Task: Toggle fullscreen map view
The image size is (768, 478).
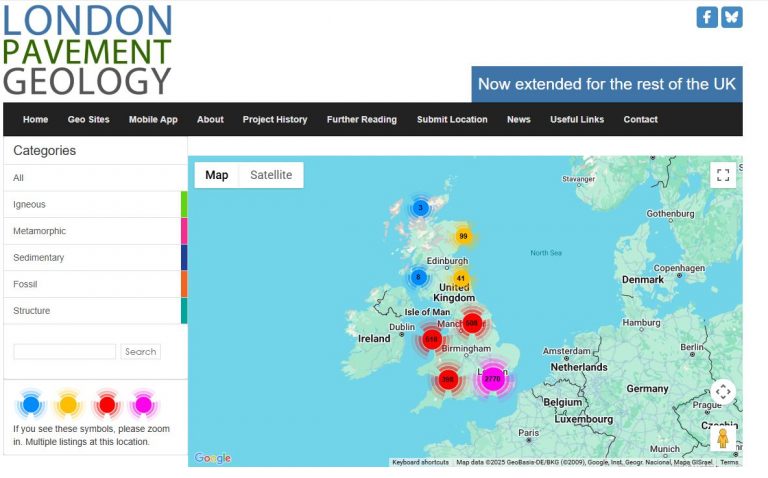Action: click(x=723, y=175)
